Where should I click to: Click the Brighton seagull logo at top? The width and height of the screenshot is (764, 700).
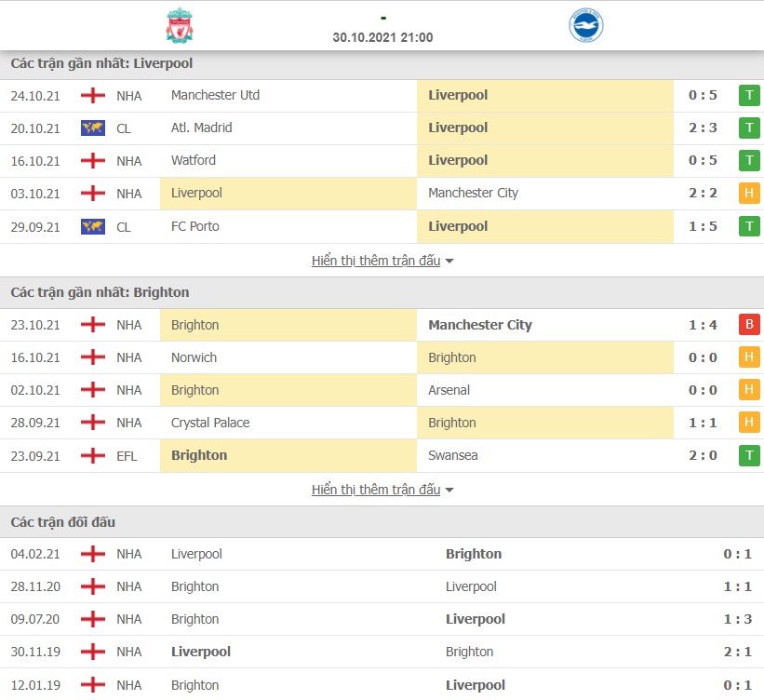click(585, 27)
